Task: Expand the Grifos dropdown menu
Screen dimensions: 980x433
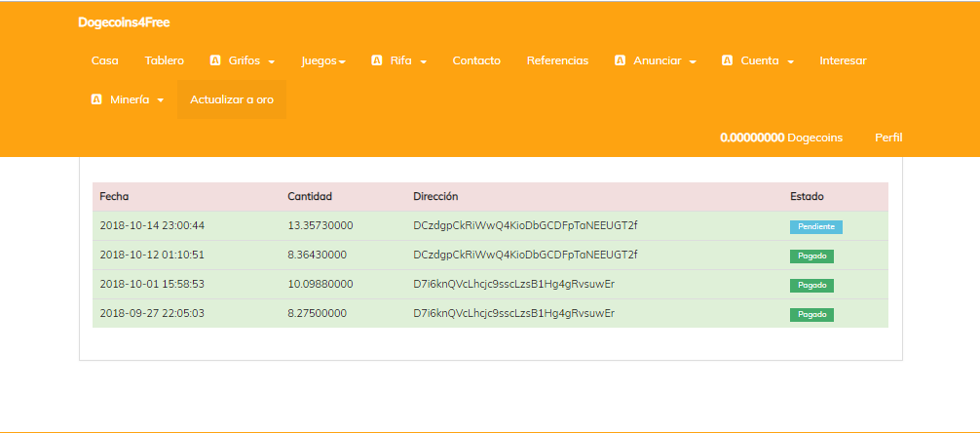Action: pos(271,62)
